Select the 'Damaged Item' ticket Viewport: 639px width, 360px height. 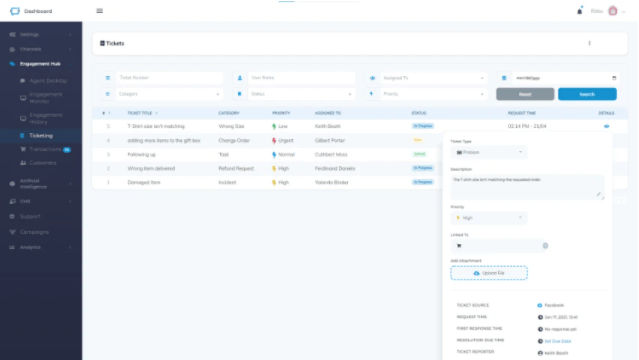click(x=144, y=183)
